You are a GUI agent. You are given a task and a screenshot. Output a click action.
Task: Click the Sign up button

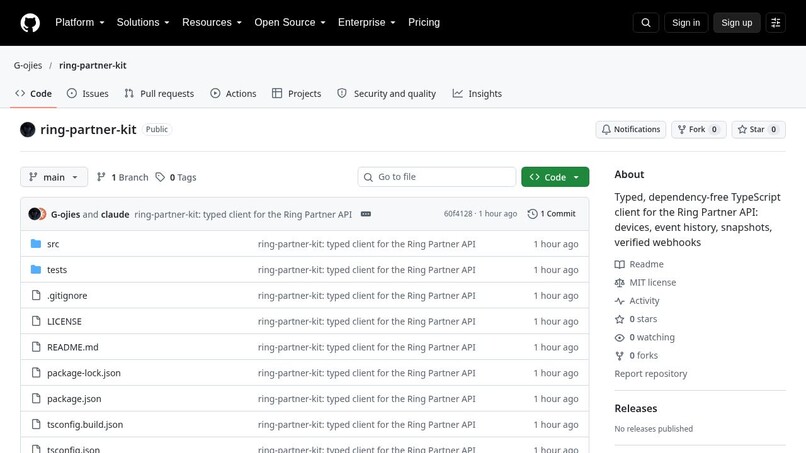(737, 23)
